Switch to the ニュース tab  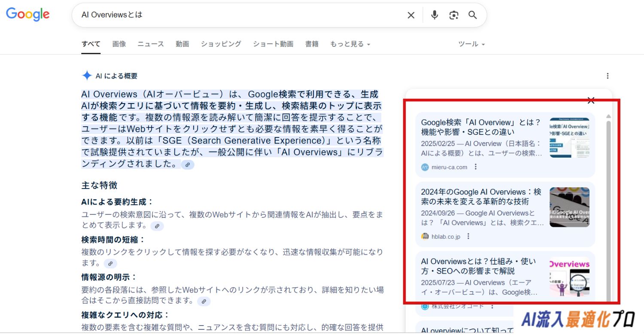(151, 44)
